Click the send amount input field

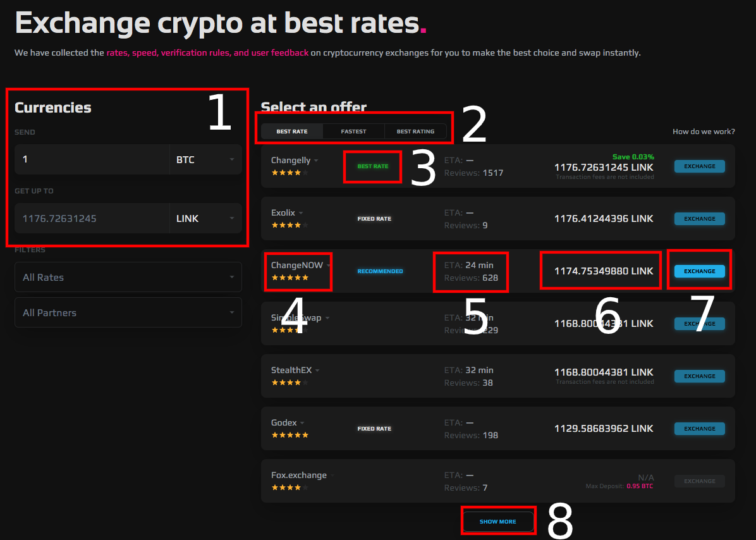(x=92, y=159)
